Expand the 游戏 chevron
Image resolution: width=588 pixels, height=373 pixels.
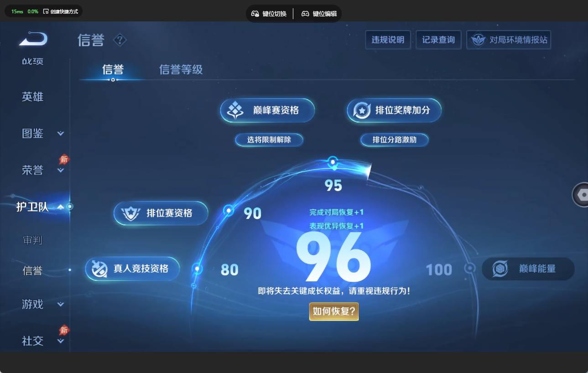(x=61, y=304)
